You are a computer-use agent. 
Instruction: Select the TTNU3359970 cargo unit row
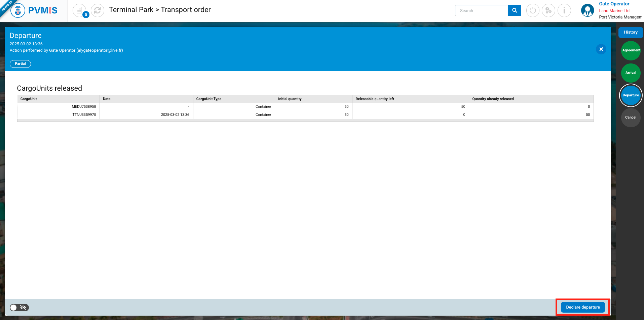84,115
